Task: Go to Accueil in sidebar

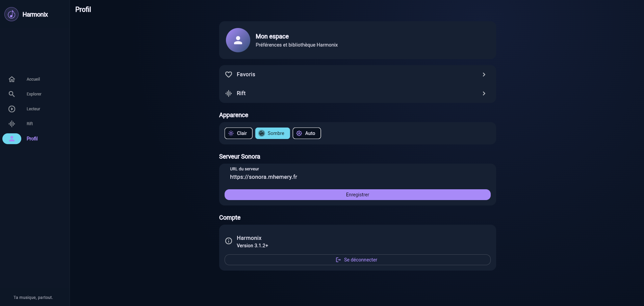Action: coord(33,79)
